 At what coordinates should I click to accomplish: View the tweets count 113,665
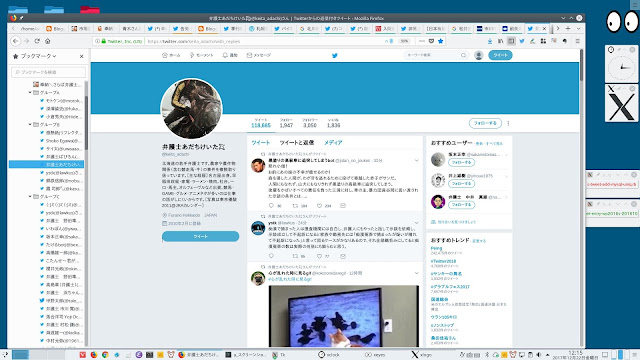pos(261,123)
